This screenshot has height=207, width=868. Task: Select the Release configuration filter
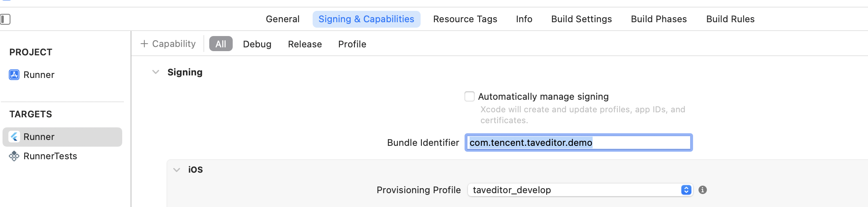click(x=305, y=44)
